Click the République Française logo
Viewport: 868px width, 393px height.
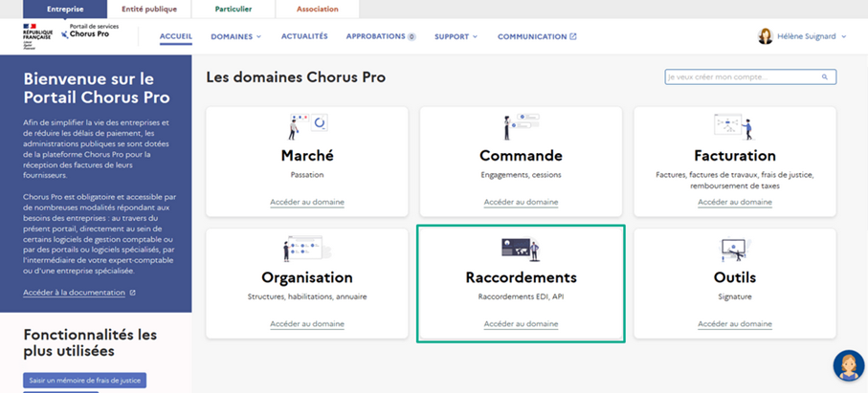[x=37, y=36]
